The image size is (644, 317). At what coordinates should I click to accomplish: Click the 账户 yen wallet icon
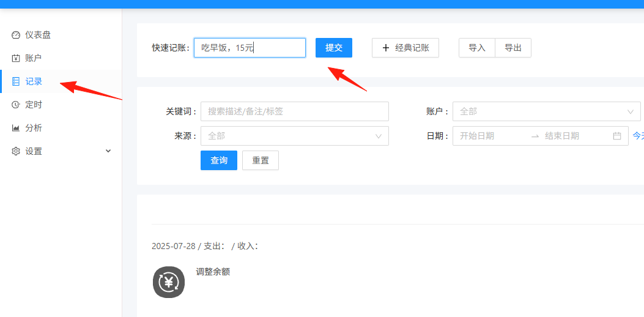16,58
